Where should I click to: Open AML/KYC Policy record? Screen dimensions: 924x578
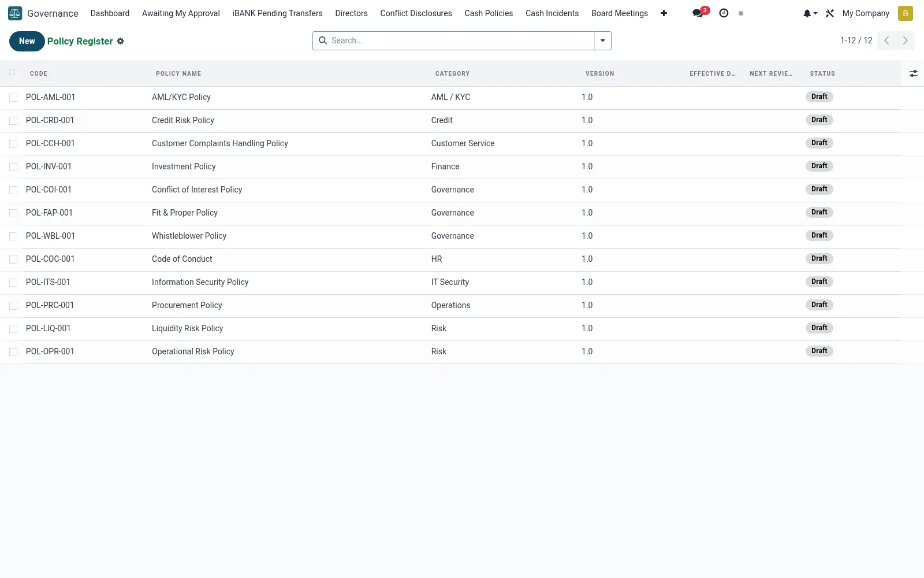coord(181,97)
